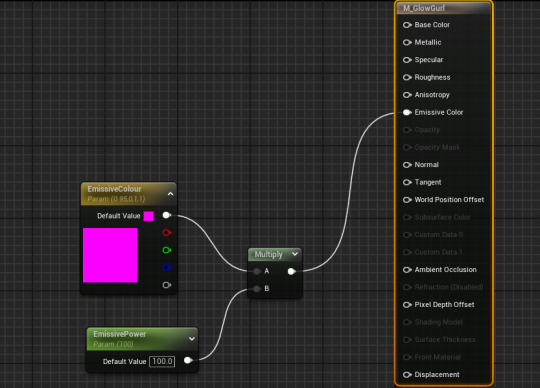Click the disabled Opacity Mask pin
The height and width of the screenshot is (388, 540).
[x=407, y=147]
